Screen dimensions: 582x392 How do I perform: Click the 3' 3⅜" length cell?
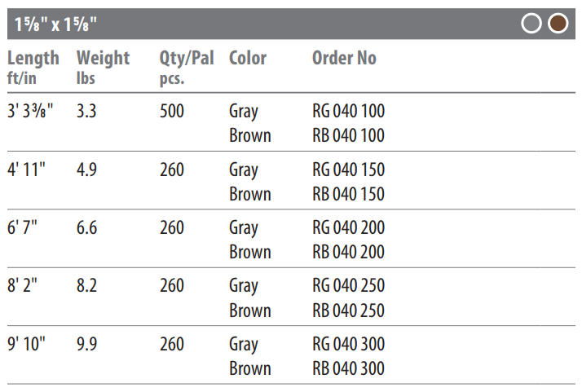(30, 111)
